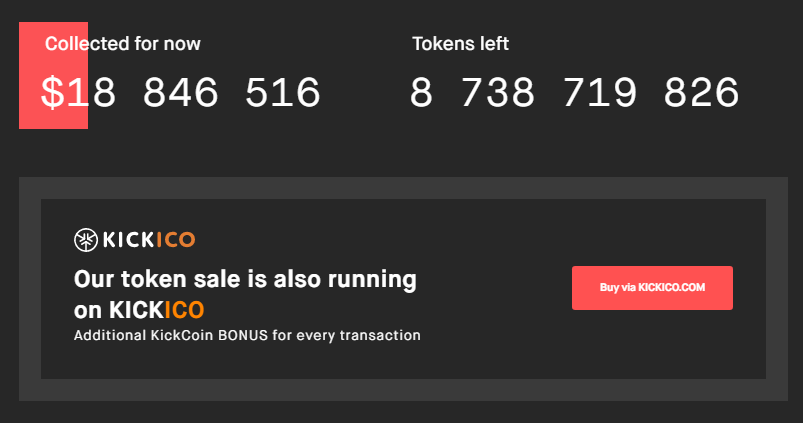
Task: Click the KICKICO circular snowflake logo icon
Action: [x=86, y=240]
